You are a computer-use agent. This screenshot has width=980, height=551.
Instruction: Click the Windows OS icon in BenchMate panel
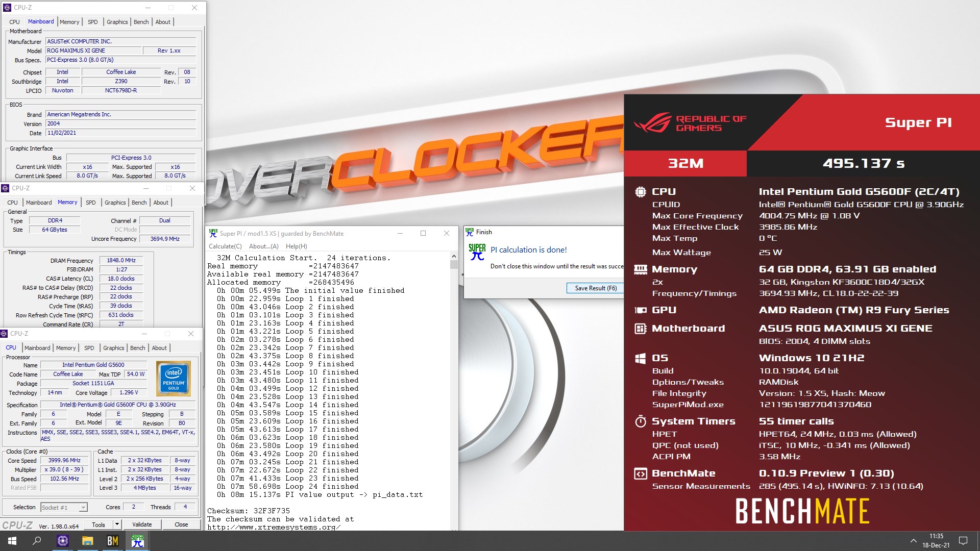pyautogui.click(x=640, y=358)
